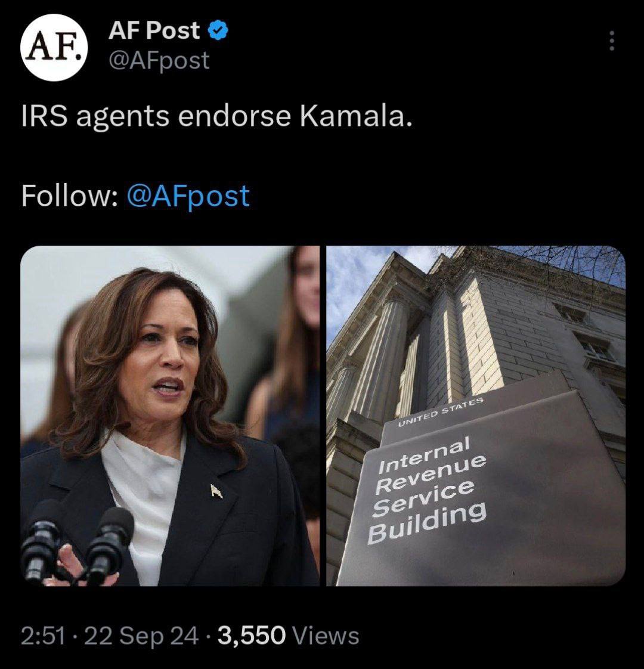
Task: Click the "Follow:" text in the post
Action: 70,196
